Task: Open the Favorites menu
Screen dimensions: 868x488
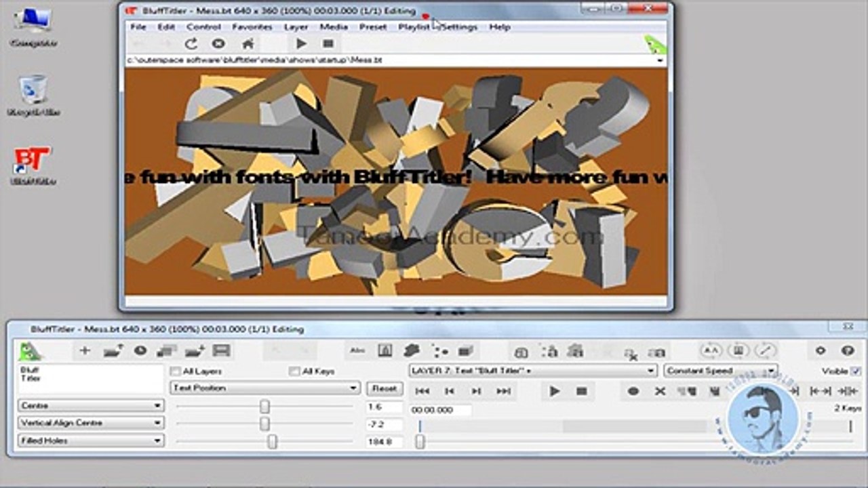Action: [x=252, y=27]
